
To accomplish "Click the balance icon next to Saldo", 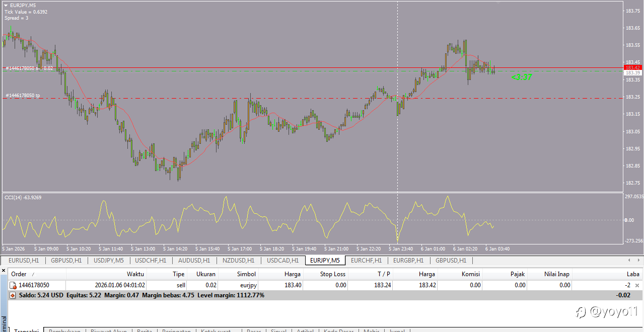I will point(13,295).
